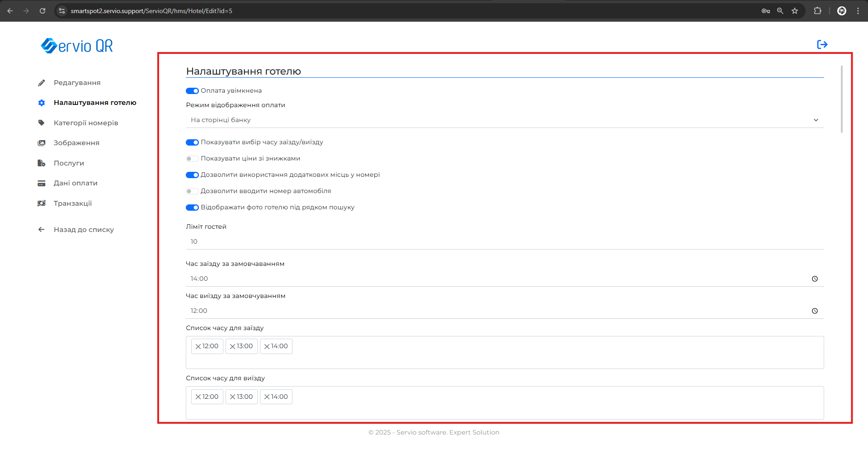868x449 pixels.
Task: Remove 13:00 from check-in time list
Action: point(232,346)
